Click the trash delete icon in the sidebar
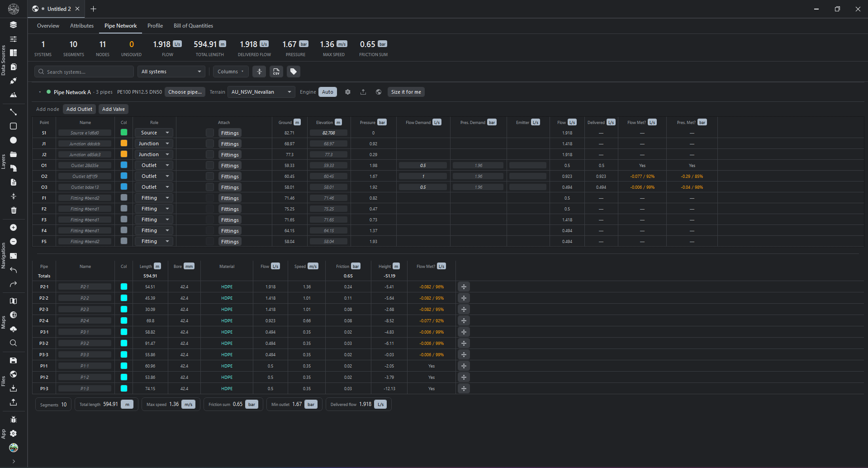The image size is (868, 468). tap(14, 210)
